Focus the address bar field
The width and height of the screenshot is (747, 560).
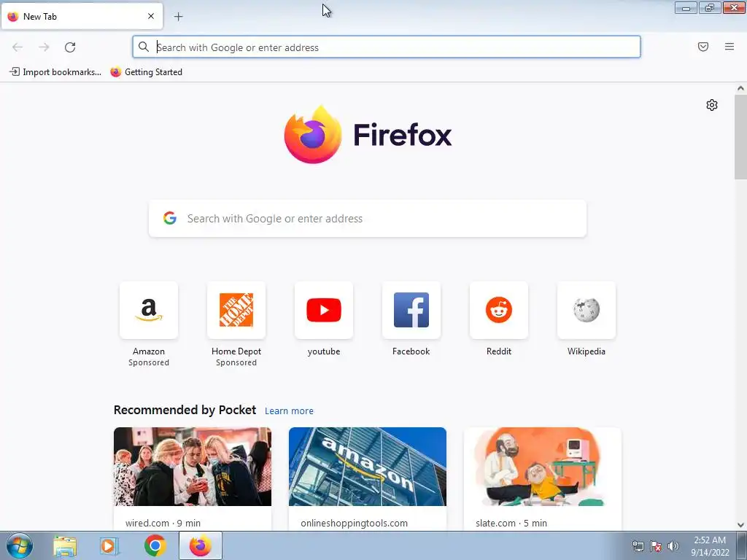tap(387, 47)
